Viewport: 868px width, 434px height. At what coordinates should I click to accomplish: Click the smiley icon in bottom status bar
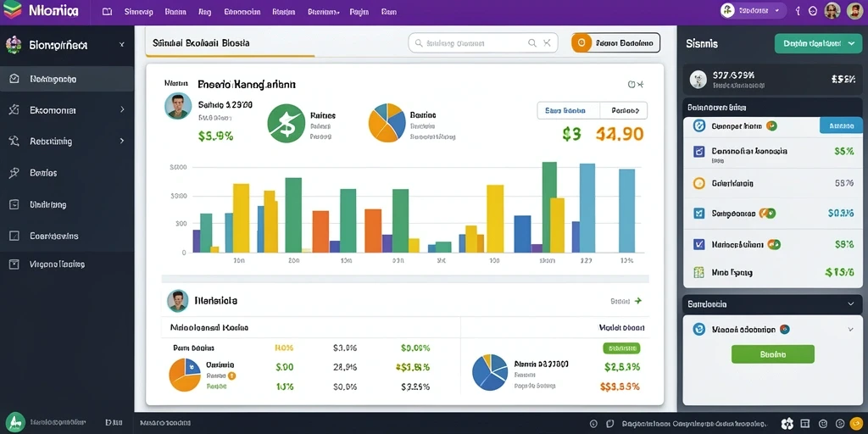823,424
